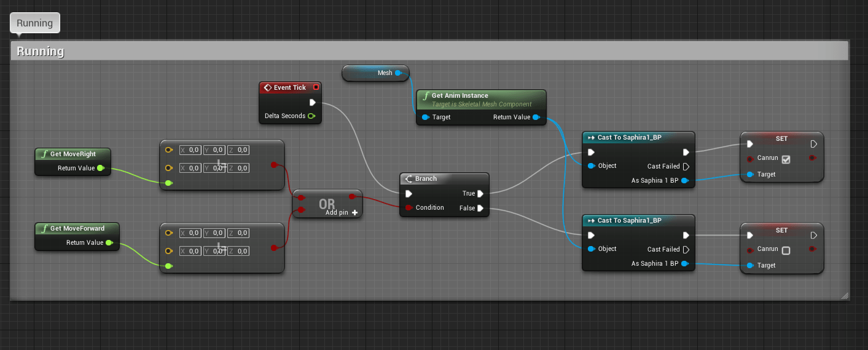Click top-row X field in MoveRight comparison node

point(190,149)
